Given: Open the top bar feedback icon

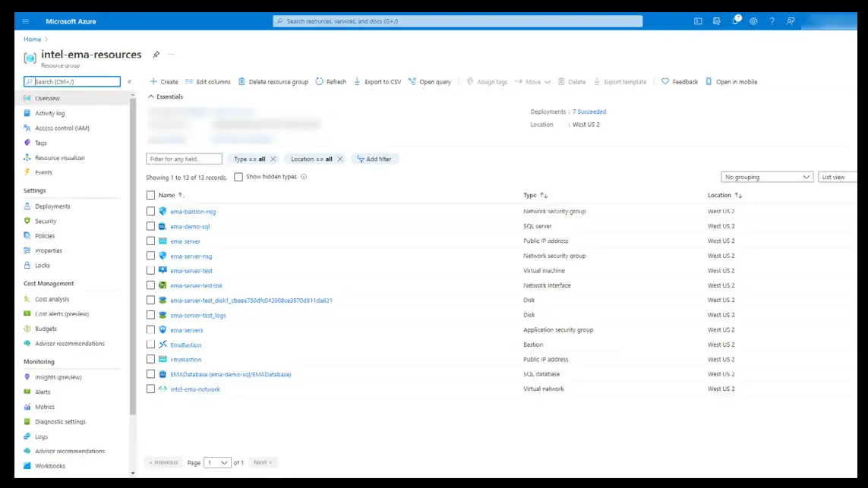Looking at the screenshot, I should [791, 21].
